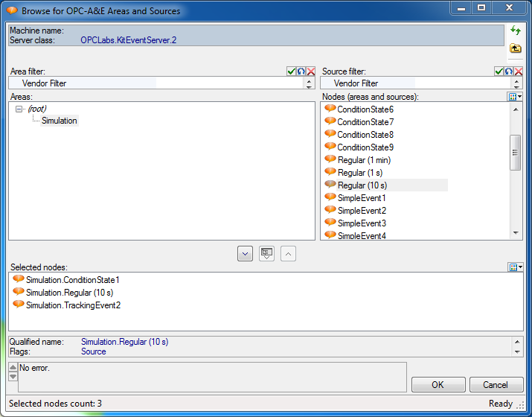Click the Nodes list scrollbar up arrow
532x417 pixels.
coord(516,109)
